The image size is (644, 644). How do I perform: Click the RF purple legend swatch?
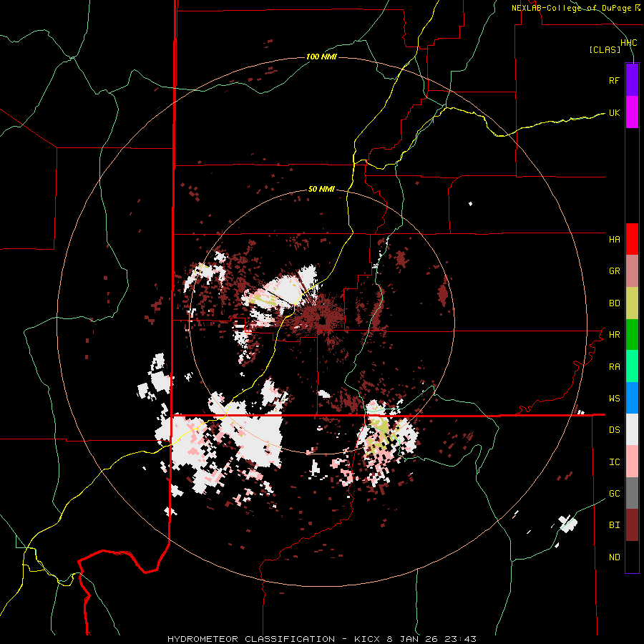tap(632, 80)
